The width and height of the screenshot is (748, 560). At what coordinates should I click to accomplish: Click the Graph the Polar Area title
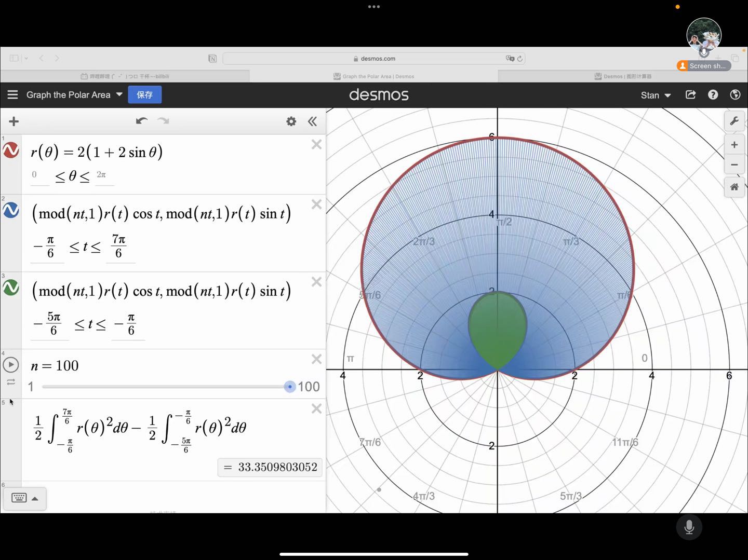[x=69, y=95]
